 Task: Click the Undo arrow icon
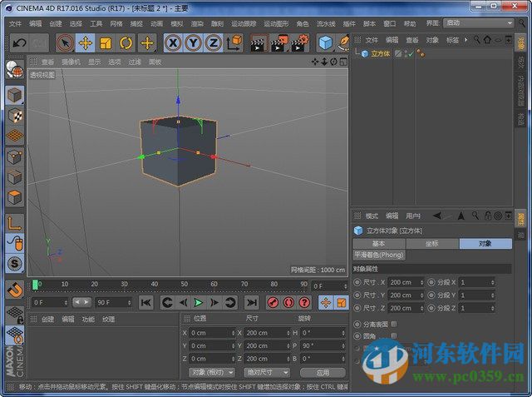coord(19,43)
